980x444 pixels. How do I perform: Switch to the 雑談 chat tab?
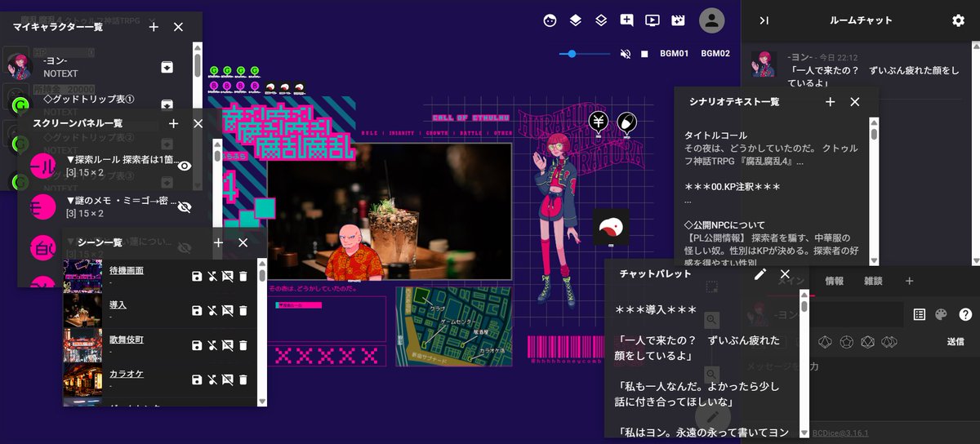pyautogui.click(x=873, y=281)
